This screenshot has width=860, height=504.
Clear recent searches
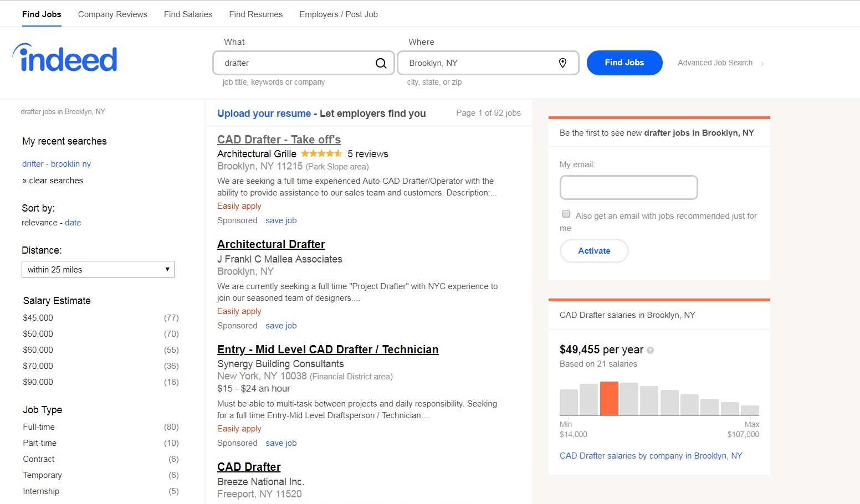55,181
